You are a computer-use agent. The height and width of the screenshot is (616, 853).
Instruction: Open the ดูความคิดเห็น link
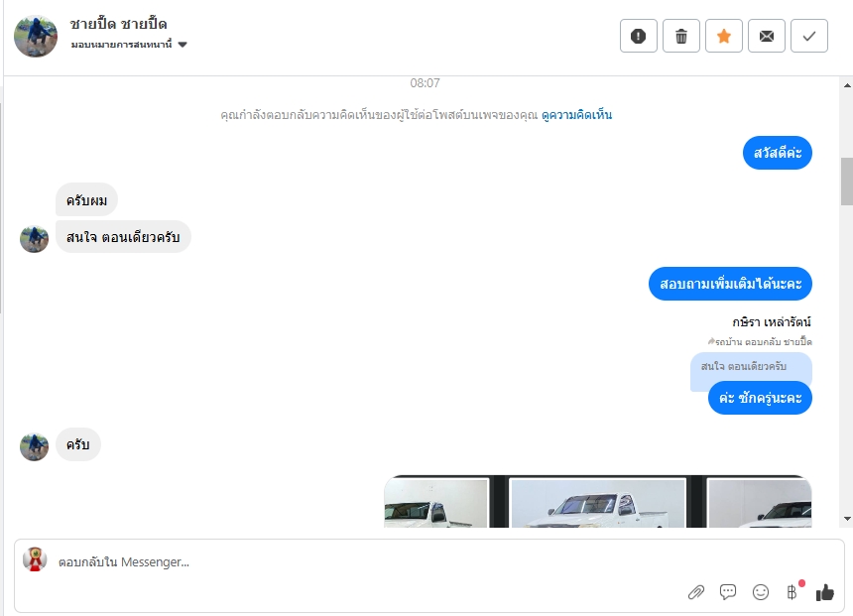pyautogui.click(x=576, y=115)
